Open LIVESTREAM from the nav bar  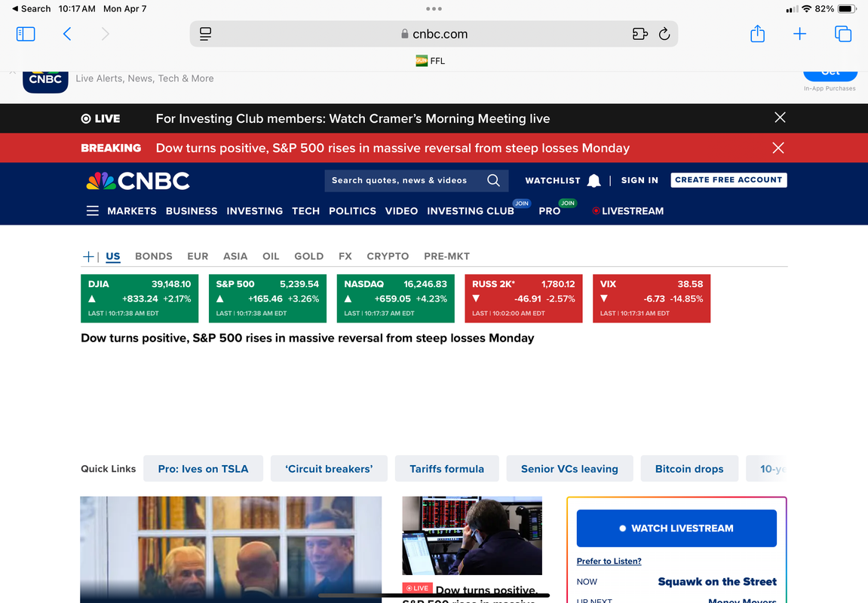(627, 211)
